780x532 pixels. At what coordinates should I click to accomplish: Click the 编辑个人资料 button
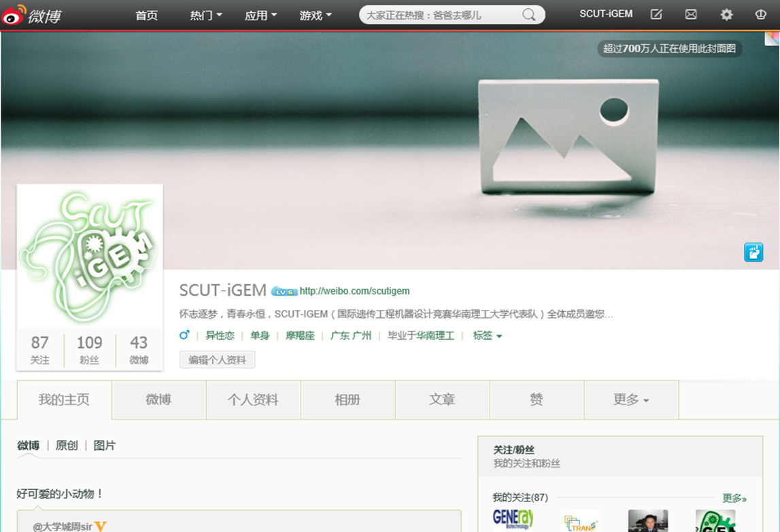(x=217, y=360)
